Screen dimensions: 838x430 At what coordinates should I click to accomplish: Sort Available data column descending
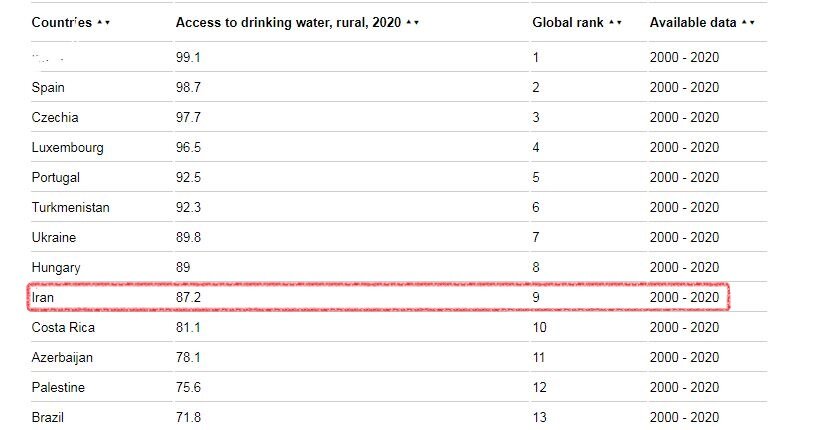[752, 22]
